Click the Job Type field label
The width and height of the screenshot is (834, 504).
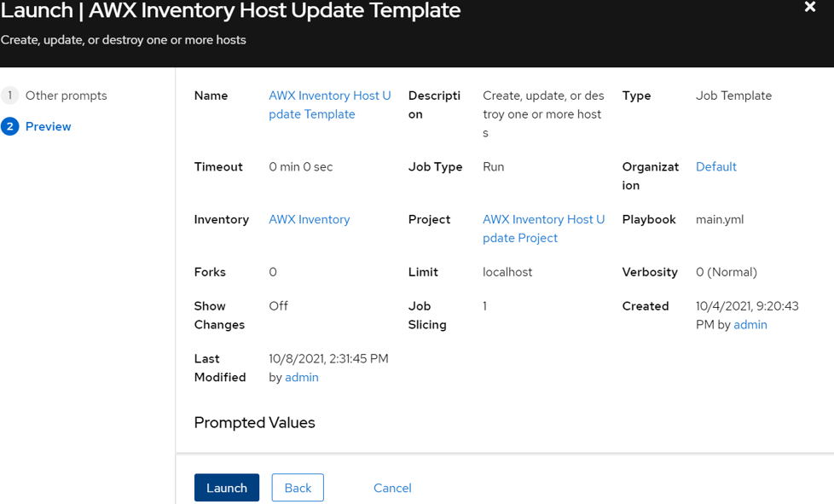435,167
